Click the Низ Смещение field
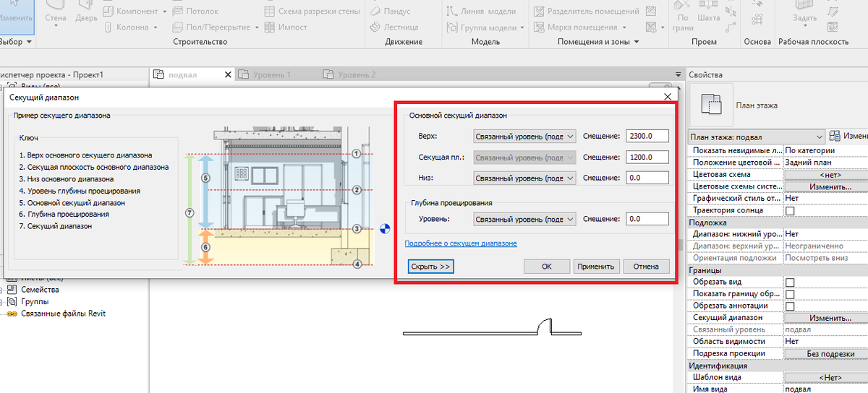The width and height of the screenshot is (868, 393). coord(647,177)
